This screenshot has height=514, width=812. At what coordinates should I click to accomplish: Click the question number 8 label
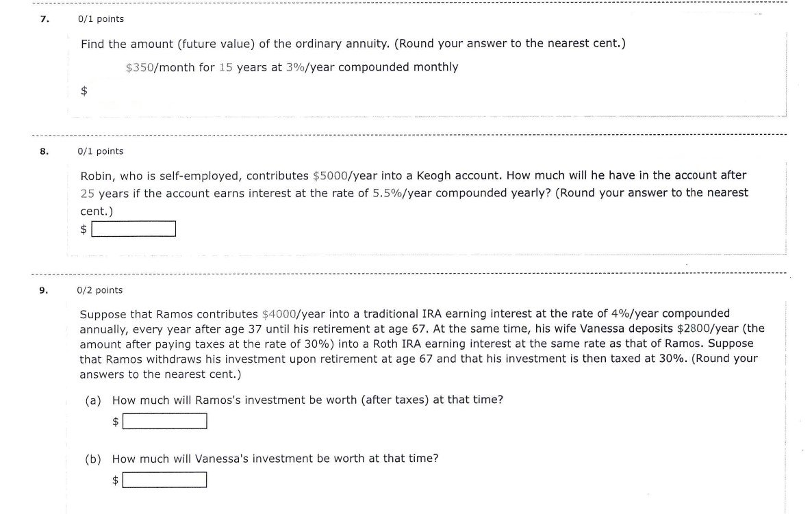[45, 151]
